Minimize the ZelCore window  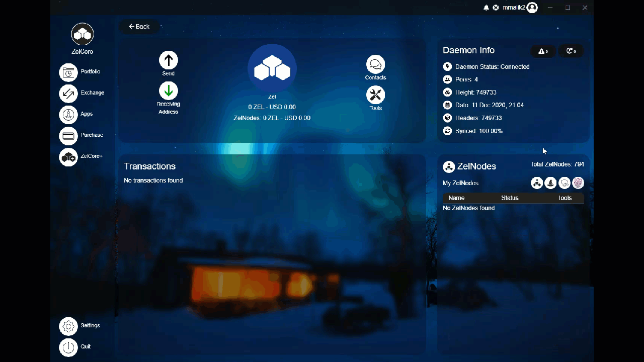click(550, 8)
